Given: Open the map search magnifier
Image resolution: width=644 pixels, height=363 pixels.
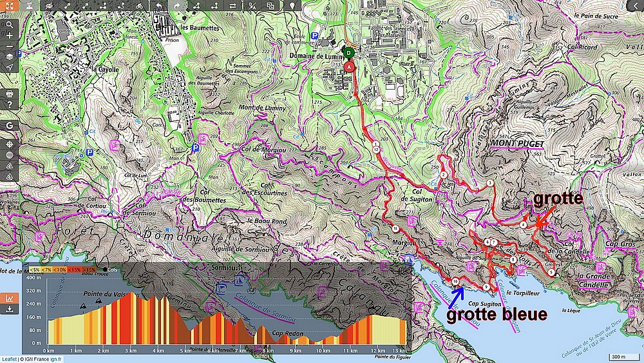Looking at the screenshot, I should pos(10,25).
